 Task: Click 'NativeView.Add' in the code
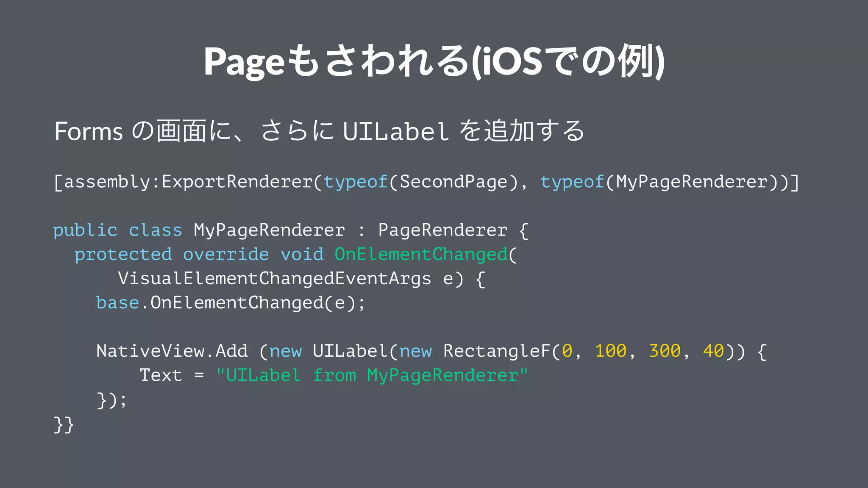pos(172,351)
